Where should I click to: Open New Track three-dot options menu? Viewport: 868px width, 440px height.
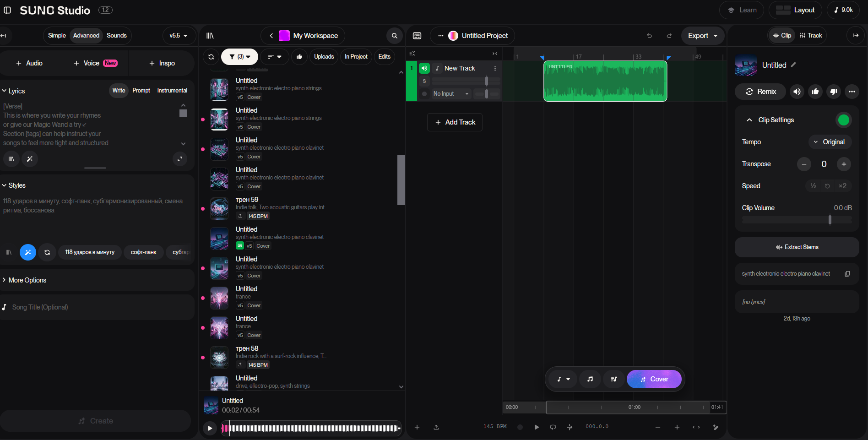495,68
